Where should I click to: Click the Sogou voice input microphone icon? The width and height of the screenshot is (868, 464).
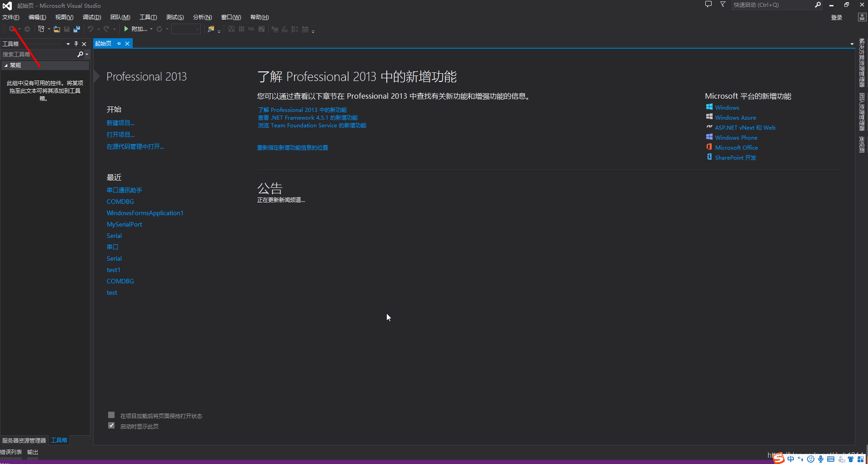point(821,459)
